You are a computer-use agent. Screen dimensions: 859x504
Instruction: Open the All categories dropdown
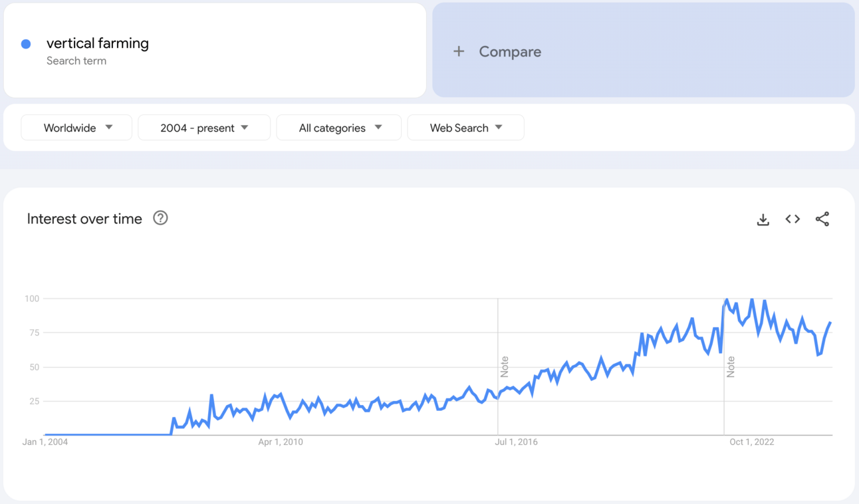pos(338,128)
